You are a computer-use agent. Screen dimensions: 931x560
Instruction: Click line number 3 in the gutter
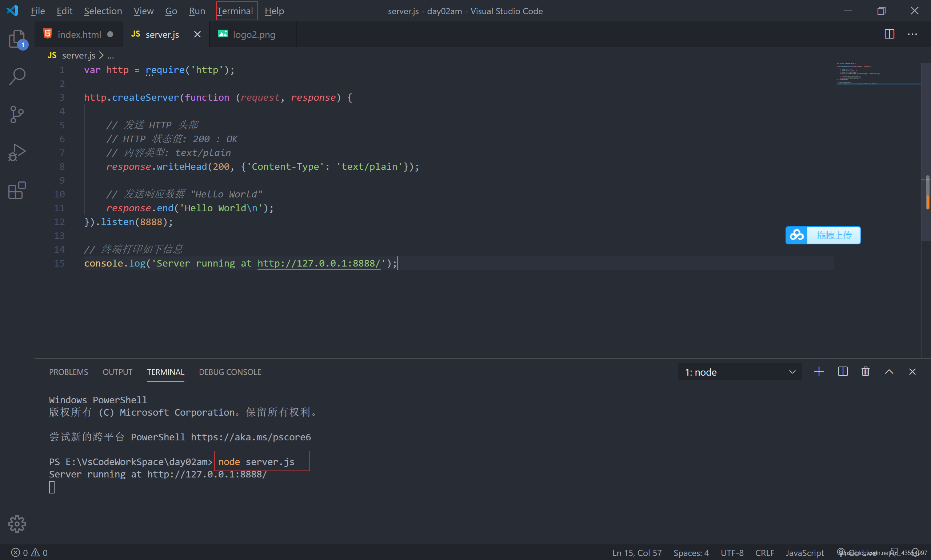point(62,98)
